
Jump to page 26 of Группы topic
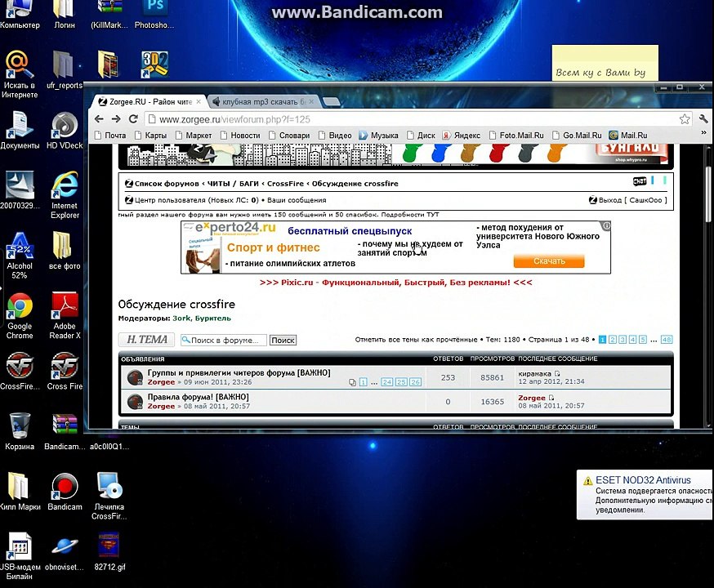[415, 382]
